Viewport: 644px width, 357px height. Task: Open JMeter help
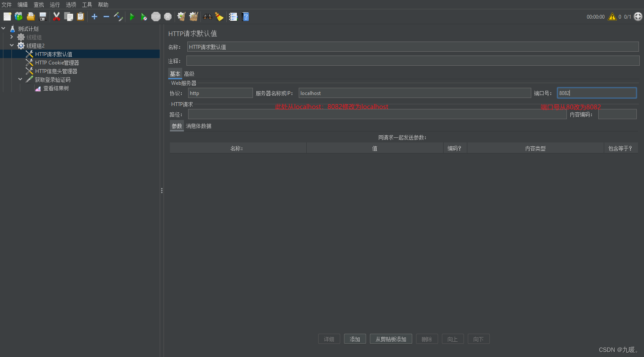245,17
